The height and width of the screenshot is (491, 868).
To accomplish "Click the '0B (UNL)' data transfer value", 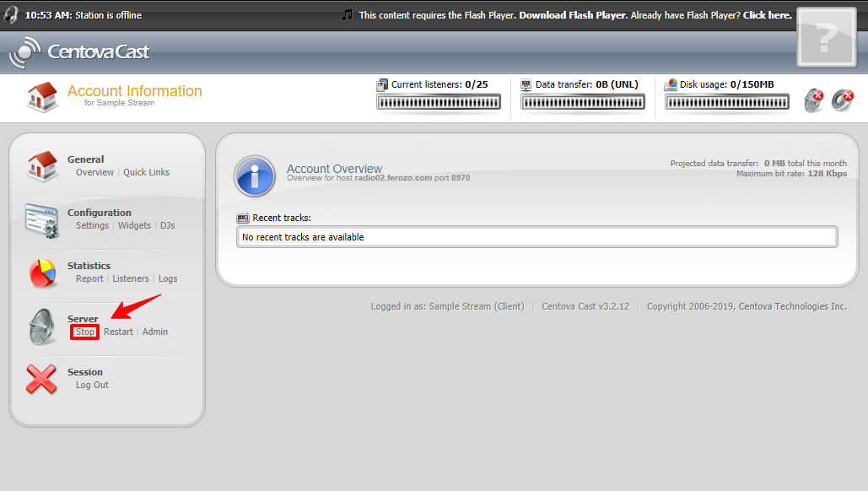I will (617, 84).
